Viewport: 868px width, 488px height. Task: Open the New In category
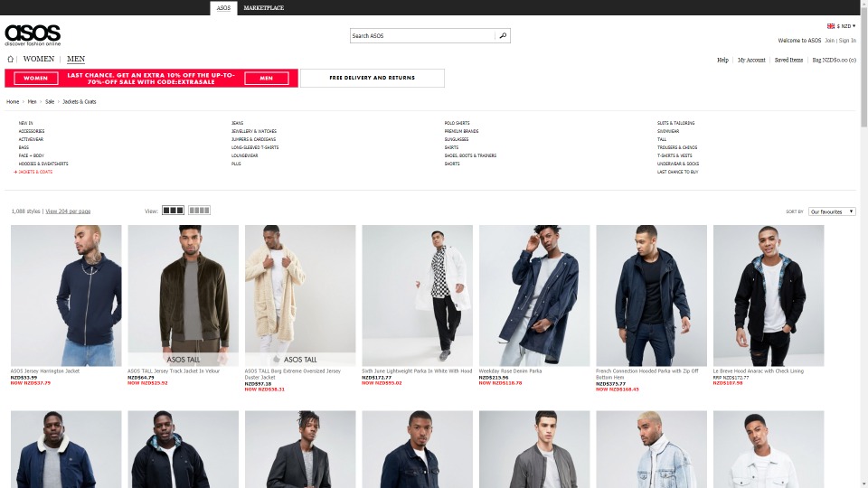click(x=25, y=123)
